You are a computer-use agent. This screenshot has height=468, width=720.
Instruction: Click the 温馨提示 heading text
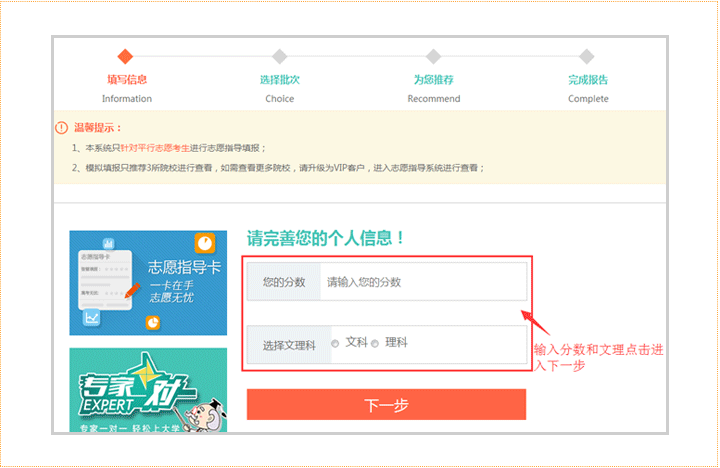(98, 128)
